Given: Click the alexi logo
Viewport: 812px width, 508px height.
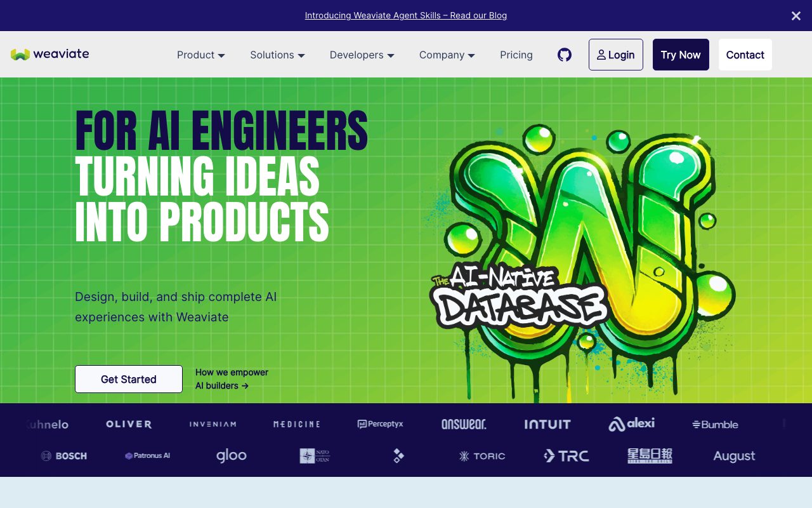Looking at the screenshot, I should 631,424.
